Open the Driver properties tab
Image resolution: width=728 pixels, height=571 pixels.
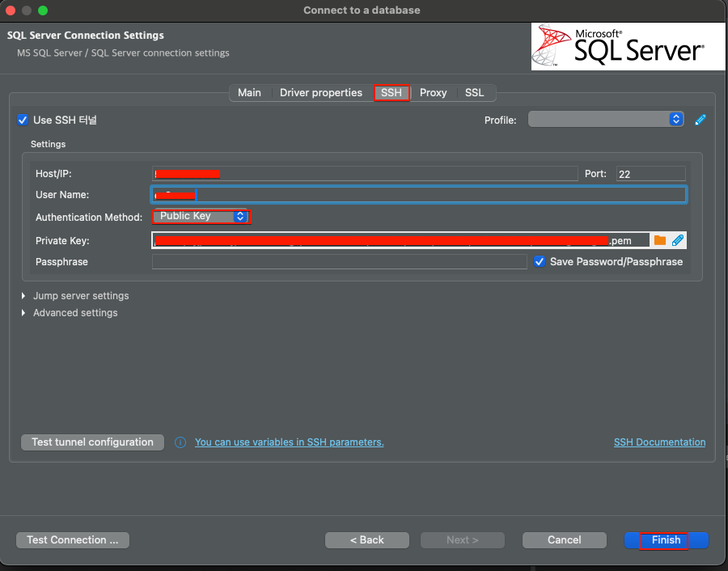click(x=320, y=93)
